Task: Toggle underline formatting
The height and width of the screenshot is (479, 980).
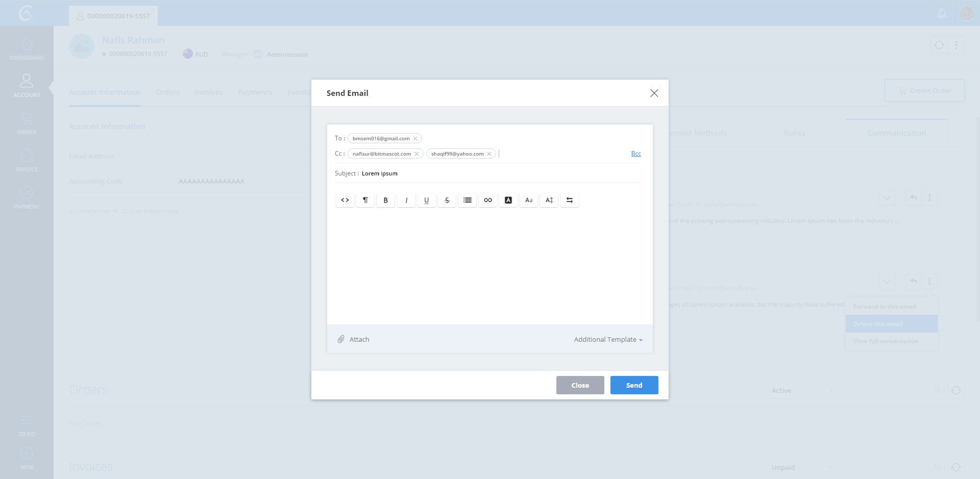Action: [427, 200]
